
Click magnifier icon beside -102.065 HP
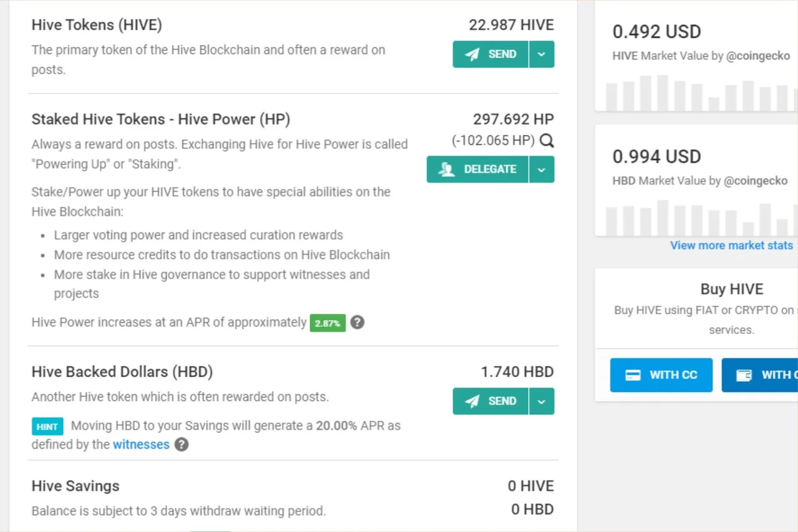pyautogui.click(x=547, y=141)
